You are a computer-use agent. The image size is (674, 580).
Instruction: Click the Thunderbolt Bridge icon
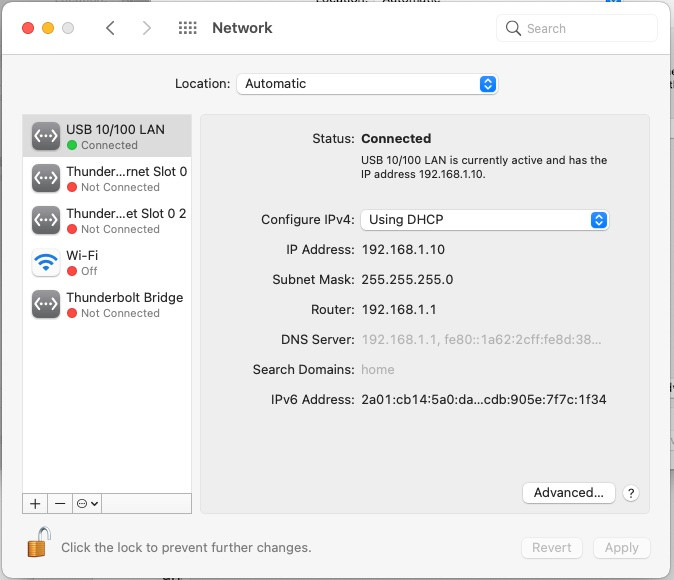(46, 304)
